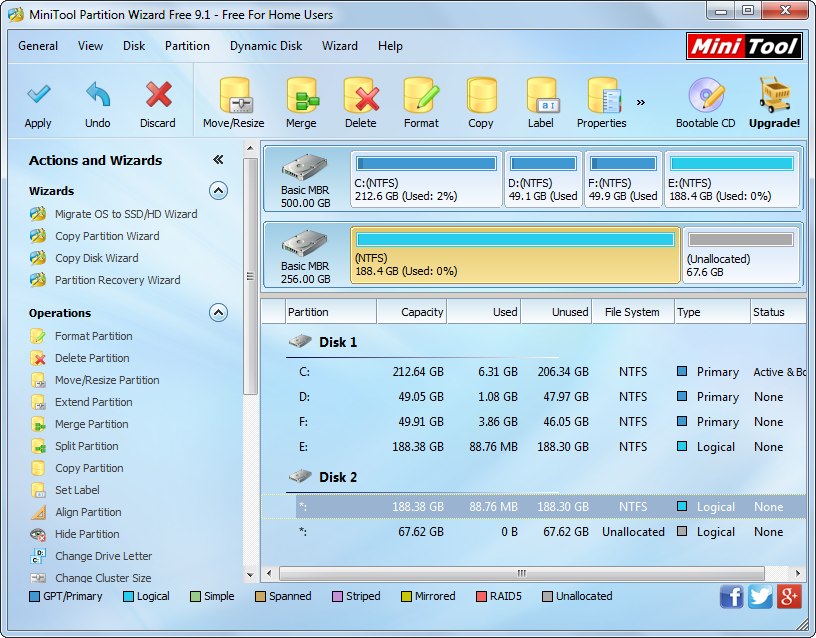Collapse the Operations section
Viewport: 816px width, 638px height.
point(218,313)
